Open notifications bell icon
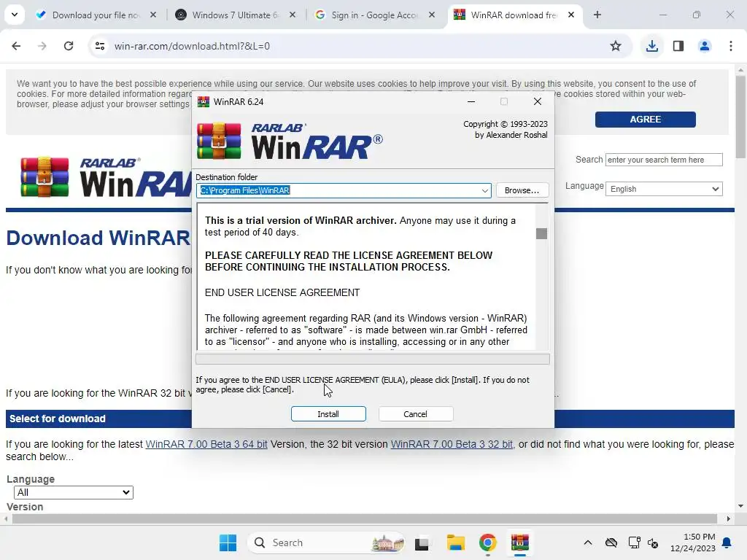 pos(727,542)
